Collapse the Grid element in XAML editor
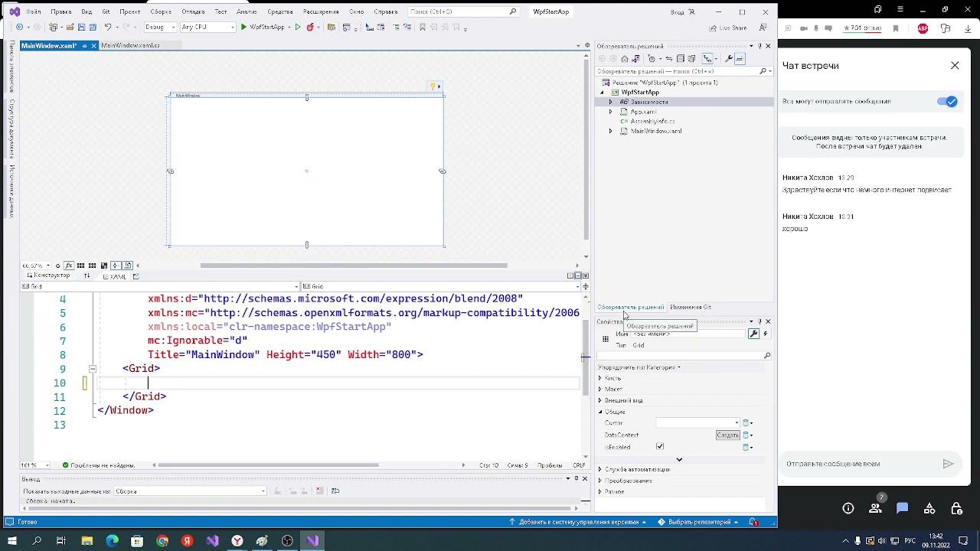The width and height of the screenshot is (980, 551). [92, 369]
